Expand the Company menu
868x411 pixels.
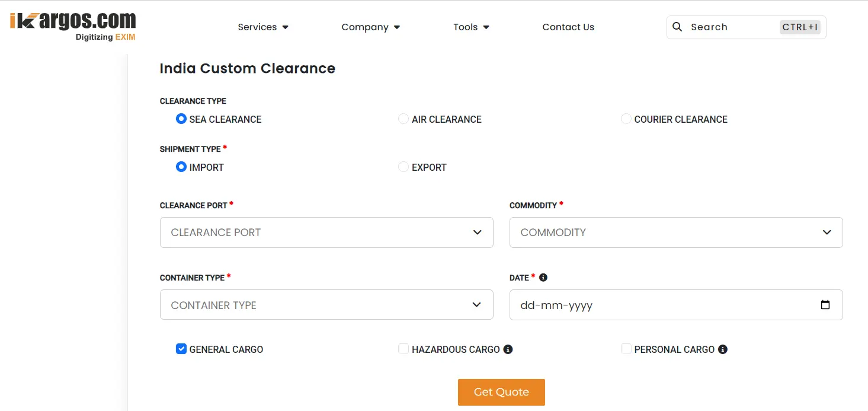(370, 27)
